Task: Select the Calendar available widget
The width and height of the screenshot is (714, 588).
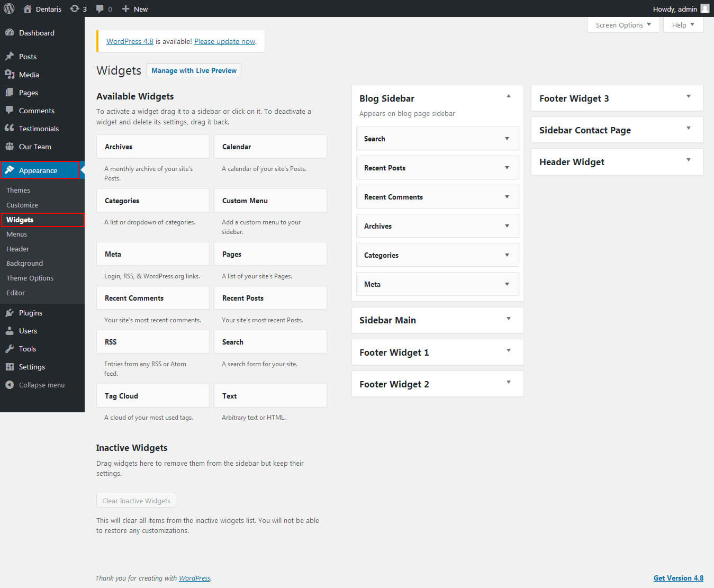Action: point(270,147)
